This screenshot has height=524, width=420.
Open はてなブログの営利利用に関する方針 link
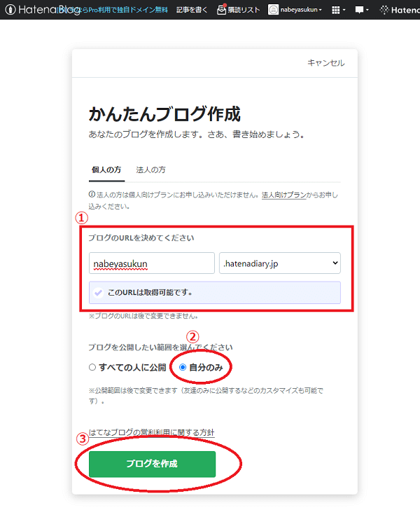coord(152,432)
